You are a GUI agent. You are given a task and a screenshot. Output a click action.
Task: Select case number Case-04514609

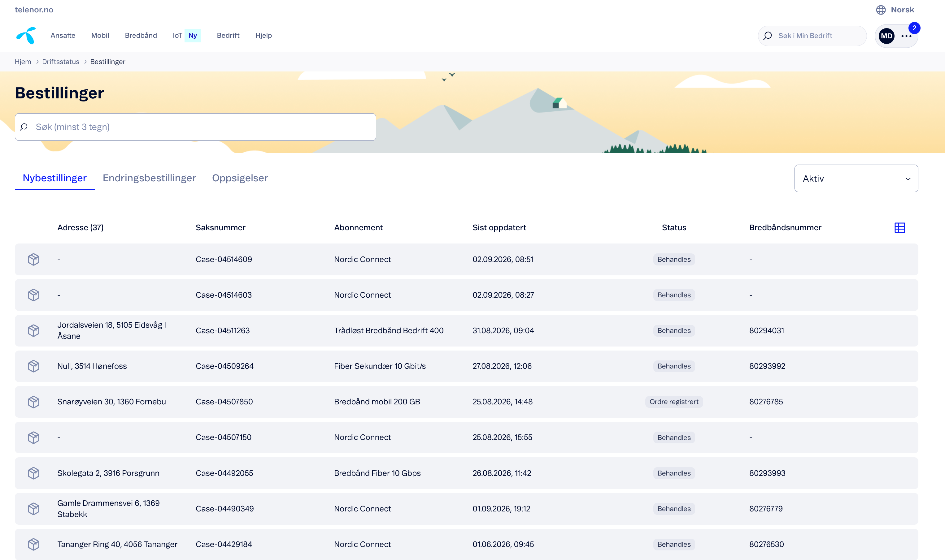coord(224,259)
